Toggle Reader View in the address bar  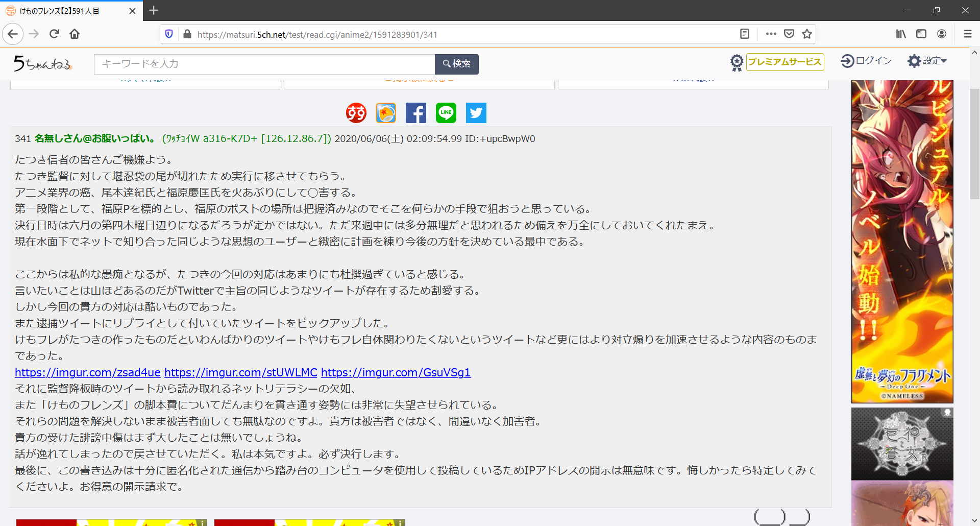pyautogui.click(x=745, y=34)
